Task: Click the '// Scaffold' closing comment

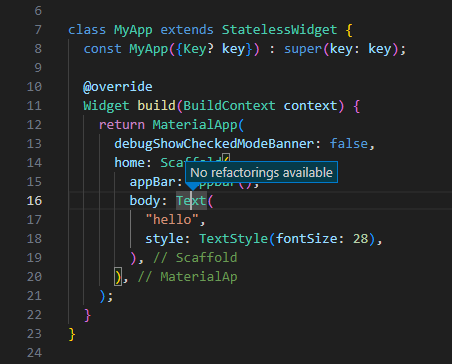Action: point(195,258)
